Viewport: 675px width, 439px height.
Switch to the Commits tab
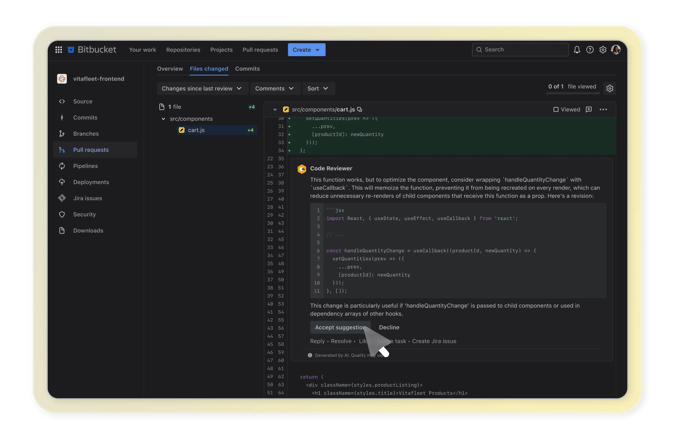[247, 69]
